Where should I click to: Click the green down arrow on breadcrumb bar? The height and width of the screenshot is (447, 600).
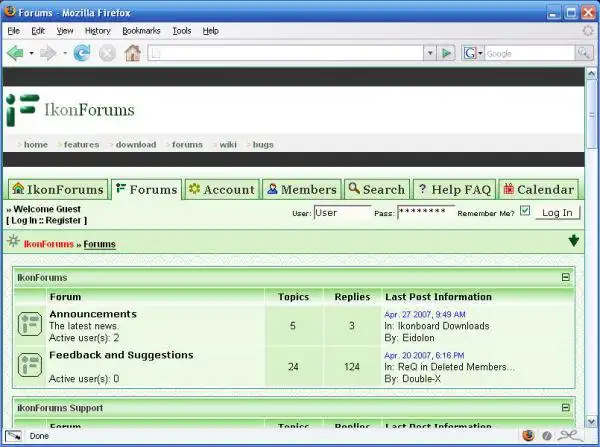tap(574, 241)
